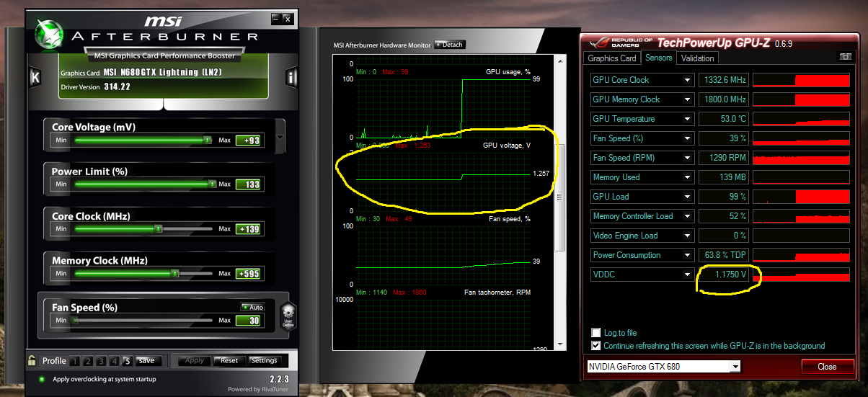
Task: Click the GPU Load red history graph
Action: pos(802,197)
